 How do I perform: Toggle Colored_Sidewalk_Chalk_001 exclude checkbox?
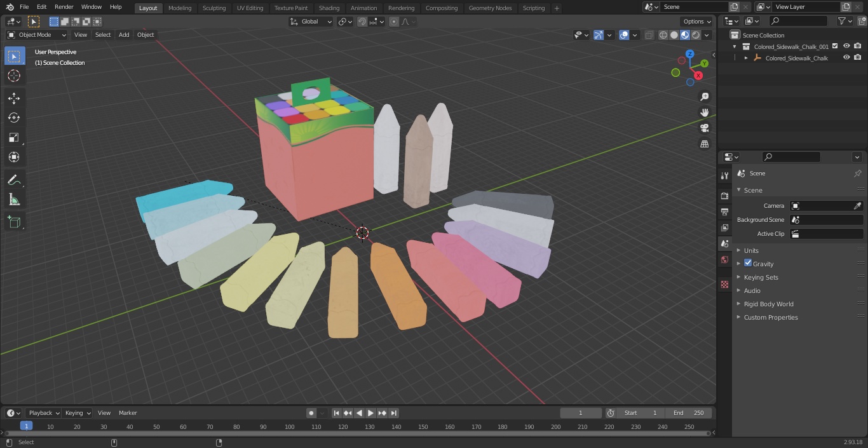tap(835, 46)
